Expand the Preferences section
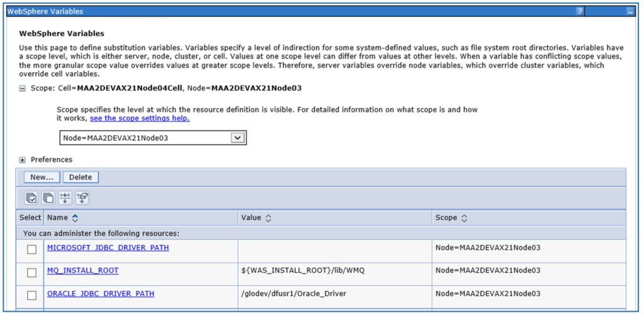644x315 pixels. (23, 160)
